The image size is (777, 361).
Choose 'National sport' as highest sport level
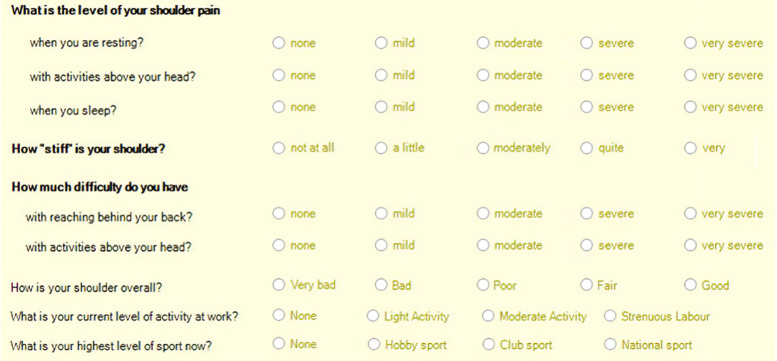click(x=610, y=344)
